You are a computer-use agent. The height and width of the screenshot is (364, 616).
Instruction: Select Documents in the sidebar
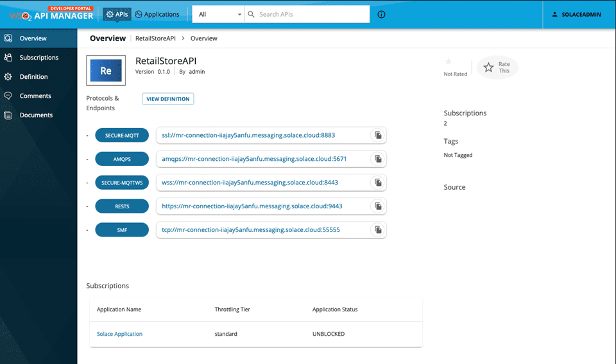click(x=38, y=115)
